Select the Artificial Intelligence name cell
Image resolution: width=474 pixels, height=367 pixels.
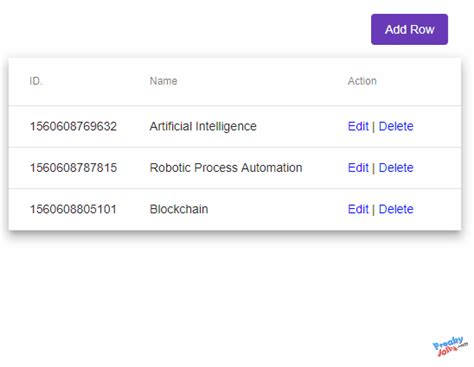(203, 126)
